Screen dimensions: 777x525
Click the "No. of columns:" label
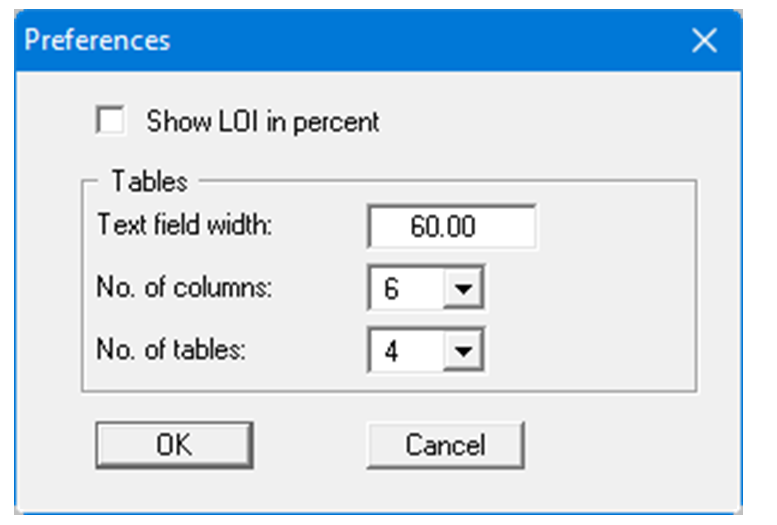pyautogui.click(x=185, y=288)
